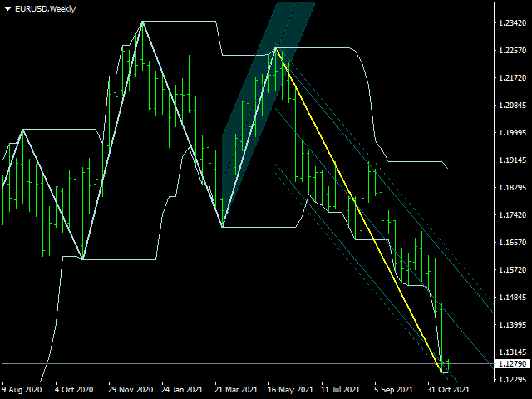Click the 16 May 2021 date label
This screenshot has height=399, width=532.
tap(290, 390)
